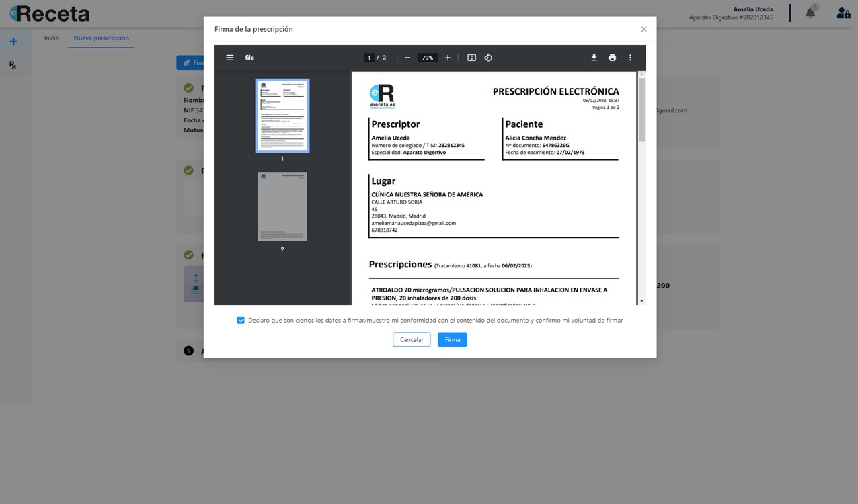The height and width of the screenshot is (504, 858).
Task: Click the blue Firma button in the dialog
Action: pyautogui.click(x=453, y=340)
